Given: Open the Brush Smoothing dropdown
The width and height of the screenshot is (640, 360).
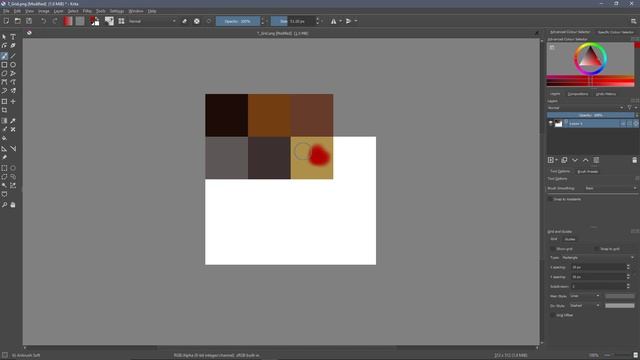Looking at the screenshot, I should (x=610, y=188).
